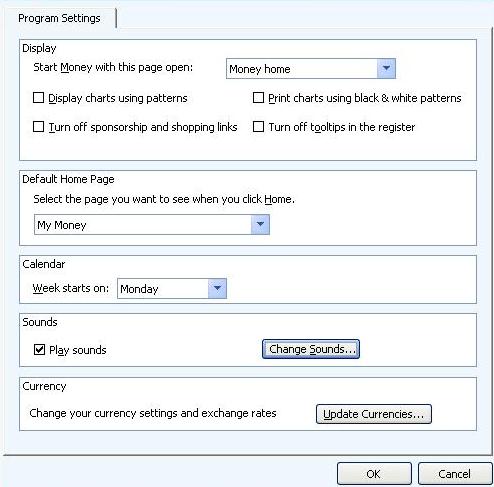Click 'Start Money with this page open:' label
This screenshot has width=494, height=487.
[x=113, y=68]
